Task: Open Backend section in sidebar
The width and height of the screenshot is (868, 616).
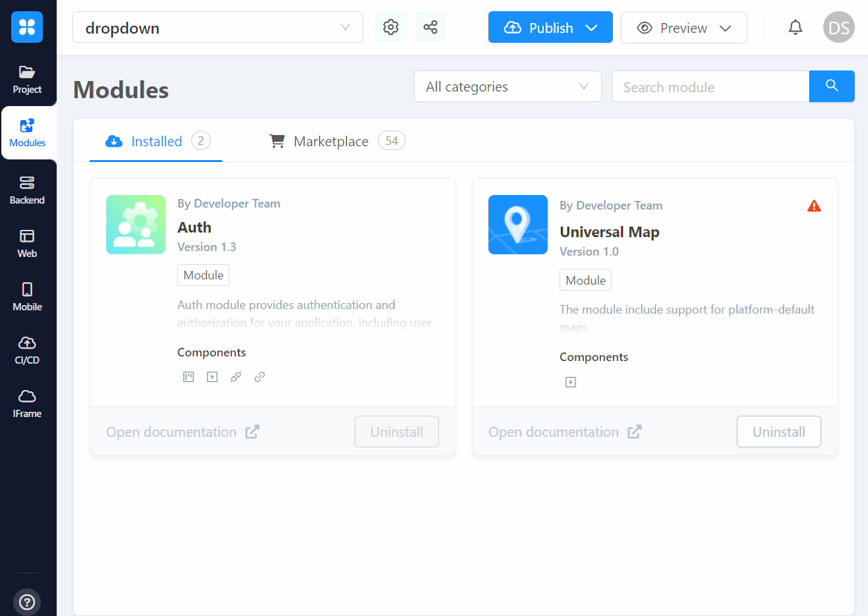Action: 27,190
